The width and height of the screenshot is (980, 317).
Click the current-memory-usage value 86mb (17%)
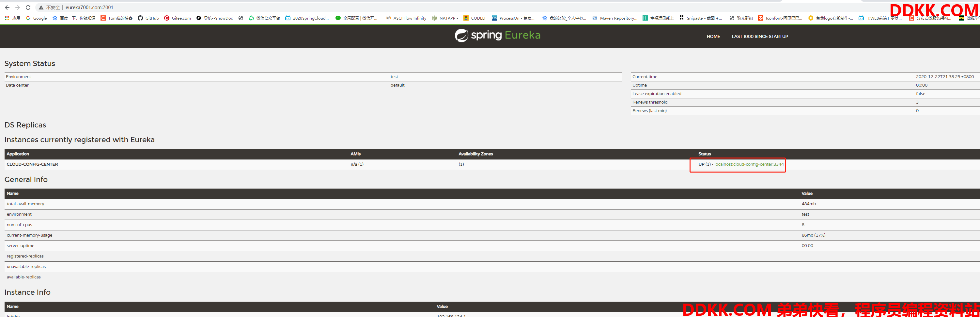[813, 235]
